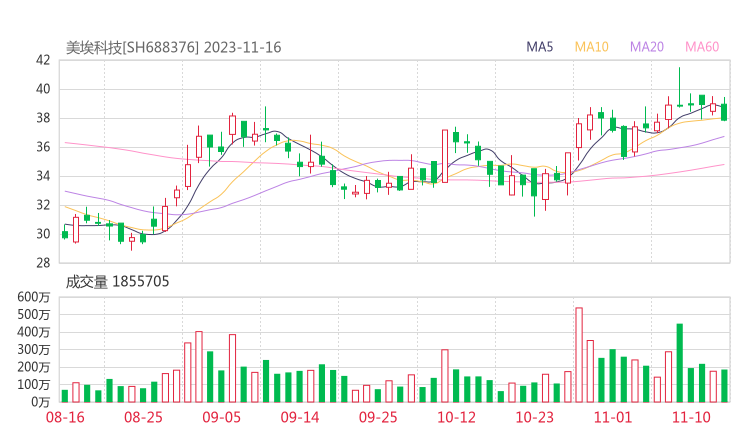Click the 08-16 date label
The width and height of the screenshot is (740, 440).
[65, 417]
